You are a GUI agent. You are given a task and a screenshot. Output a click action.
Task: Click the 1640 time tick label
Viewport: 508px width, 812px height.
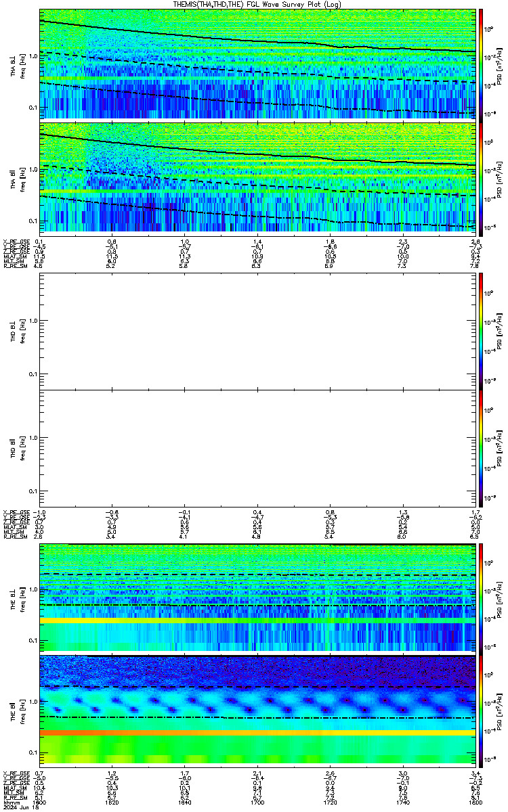(x=186, y=802)
